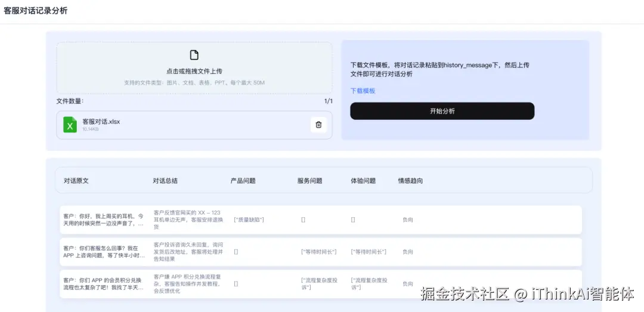Click the 文件数量 label
The image size is (644, 312).
(70, 101)
